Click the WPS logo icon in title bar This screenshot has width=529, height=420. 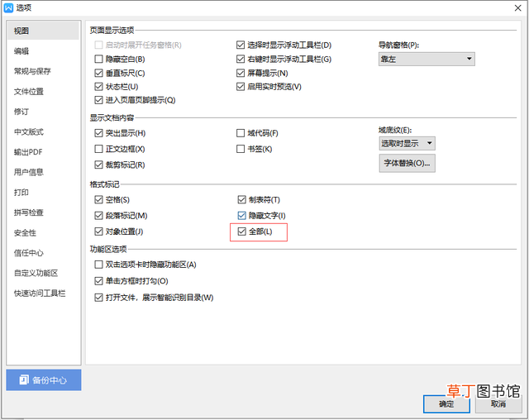(x=8, y=7)
